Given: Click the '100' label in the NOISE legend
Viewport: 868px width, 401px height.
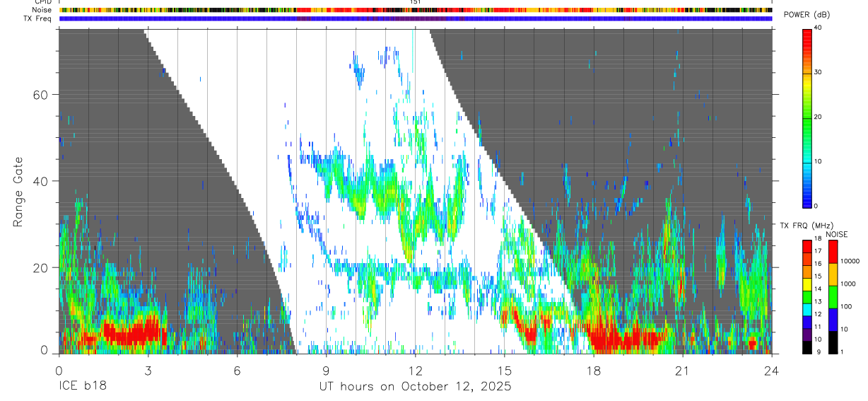Looking at the screenshot, I should pos(845,306).
